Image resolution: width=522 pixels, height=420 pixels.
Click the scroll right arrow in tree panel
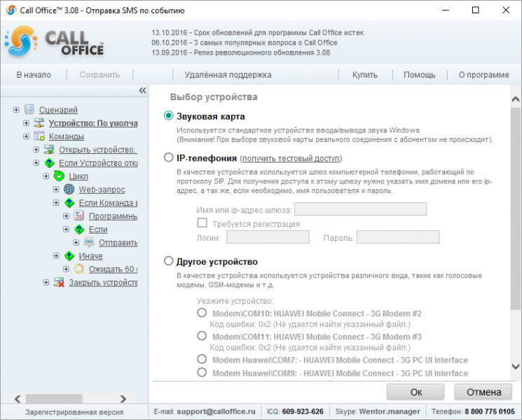click(123, 398)
